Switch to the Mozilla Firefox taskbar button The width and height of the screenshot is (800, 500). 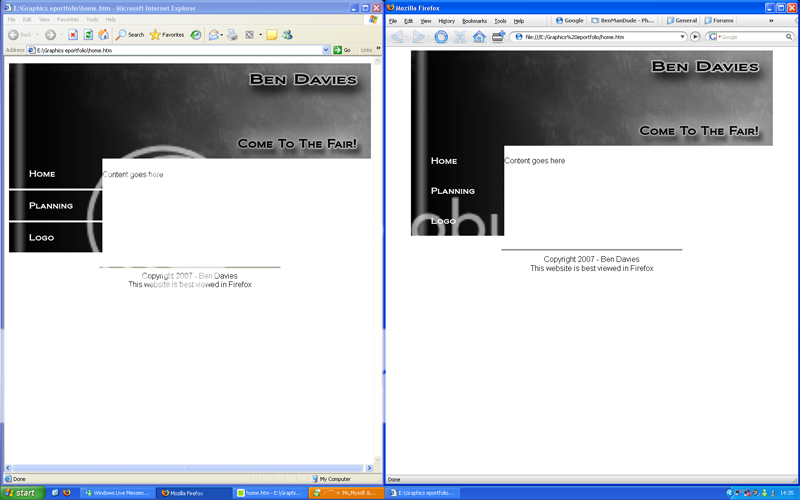coord(194,493)
